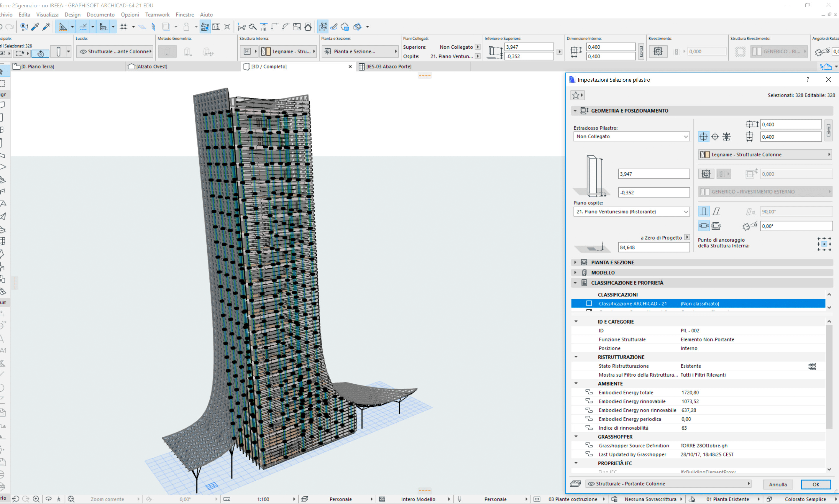The image size is (839, 504).
Task: Open the Documento menu
Action: click(x=101, y=15)
